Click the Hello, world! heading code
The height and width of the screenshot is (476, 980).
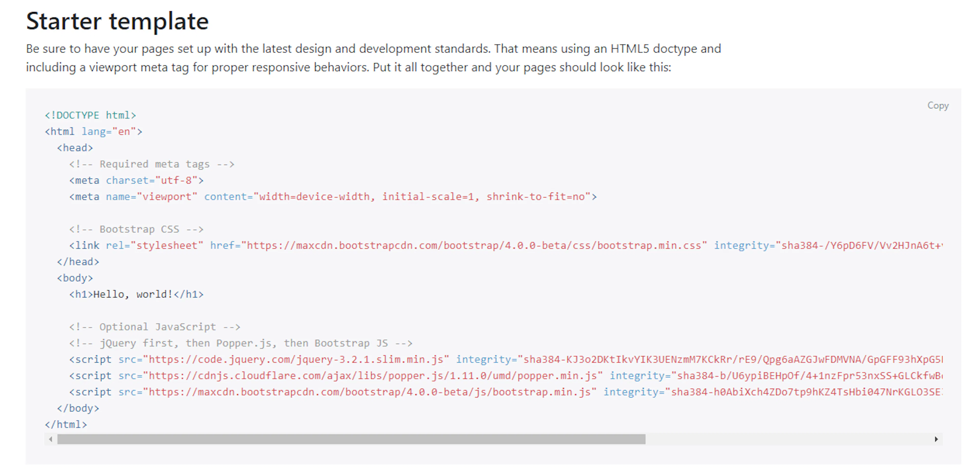pos(136,294)
